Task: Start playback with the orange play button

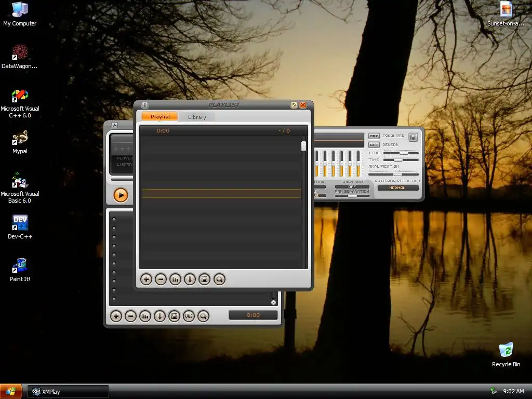Action: pos(121,195)
